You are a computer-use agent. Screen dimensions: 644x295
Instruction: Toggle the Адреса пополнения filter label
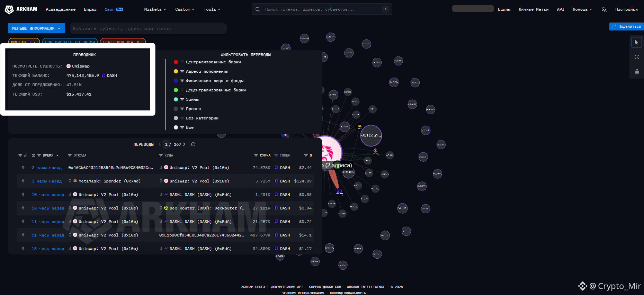click(x=207, y=71)
